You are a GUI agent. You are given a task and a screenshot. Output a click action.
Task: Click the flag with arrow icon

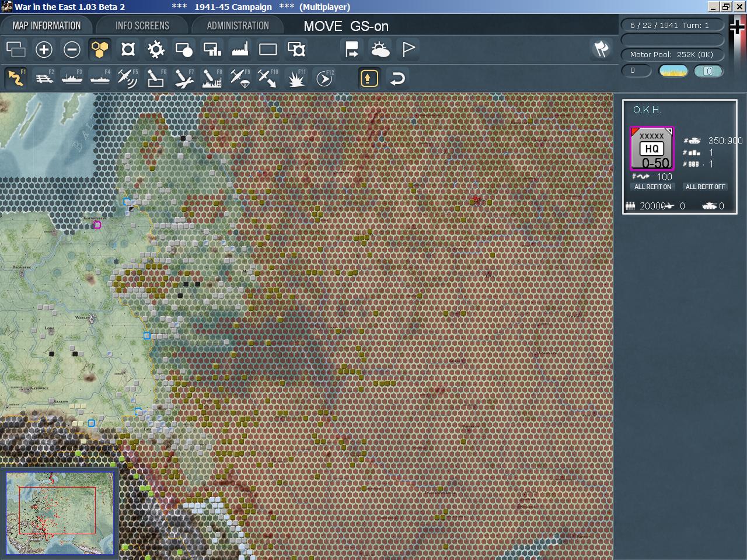point(352,50)
